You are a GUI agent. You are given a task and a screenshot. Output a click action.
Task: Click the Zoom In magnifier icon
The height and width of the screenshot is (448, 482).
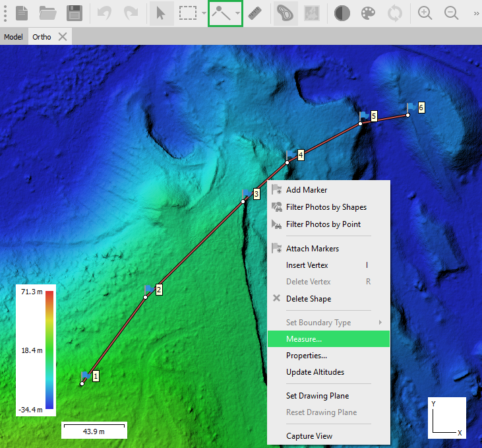(x=425, y=13)
